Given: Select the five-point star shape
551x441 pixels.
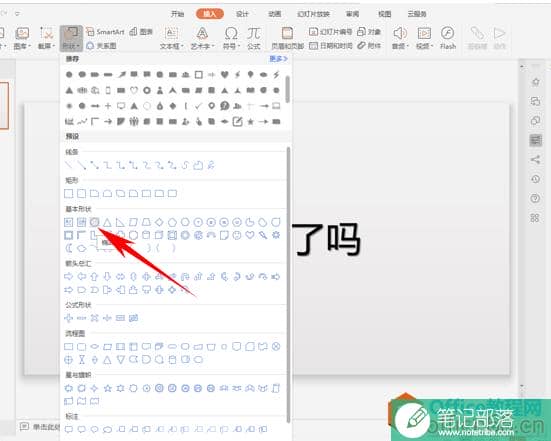Looking at the screenshot, I should [x=108, y=388].
